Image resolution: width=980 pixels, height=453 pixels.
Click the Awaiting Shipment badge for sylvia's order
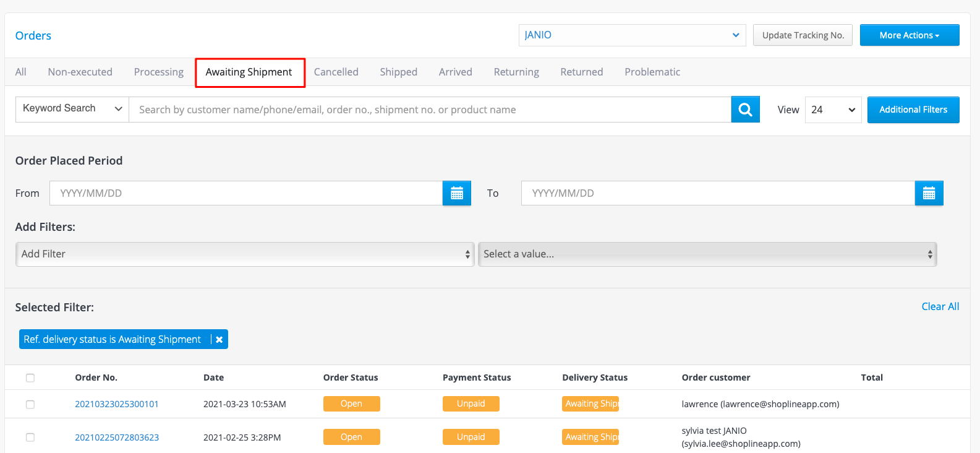(590, 437)
